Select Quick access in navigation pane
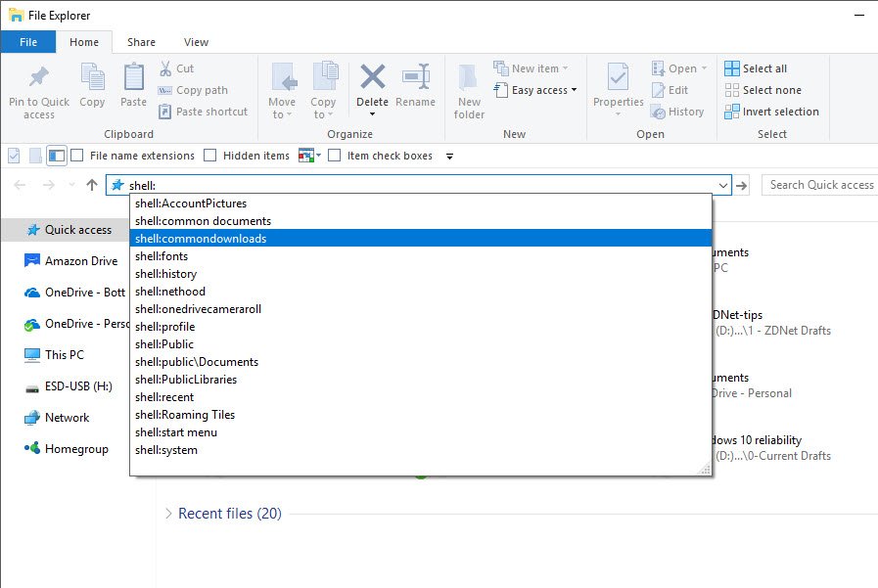This screenshot has height=588, width=878. tap(67, 230)
